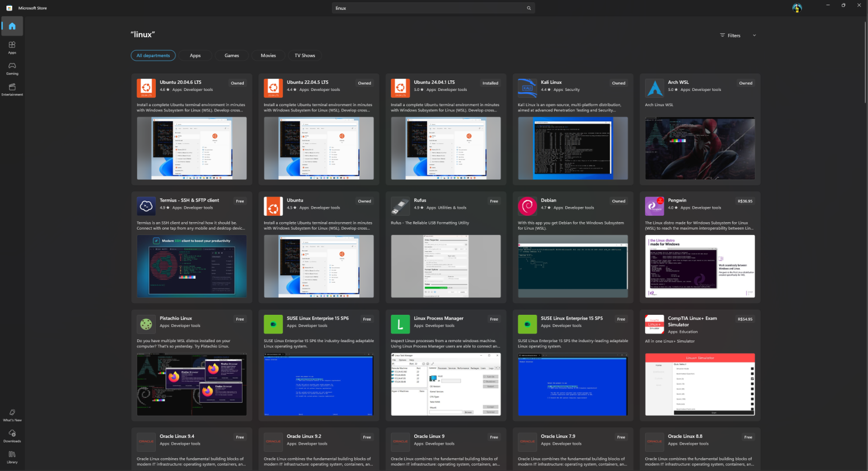
Task: Open the Apps section in sidebar
Action: click(12, 47)
